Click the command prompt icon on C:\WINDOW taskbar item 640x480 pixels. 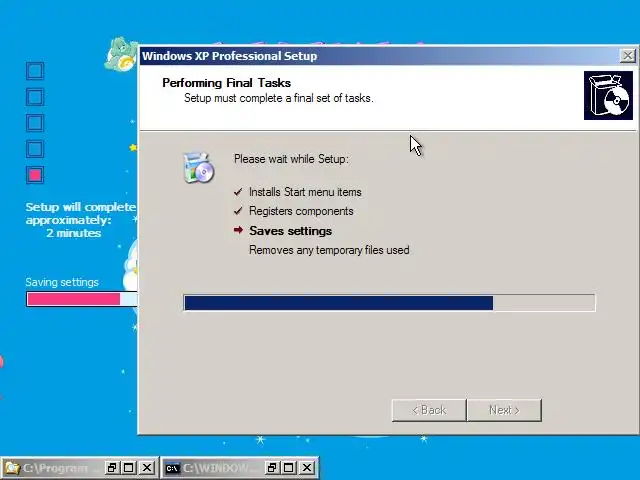(x=172, y=468)
